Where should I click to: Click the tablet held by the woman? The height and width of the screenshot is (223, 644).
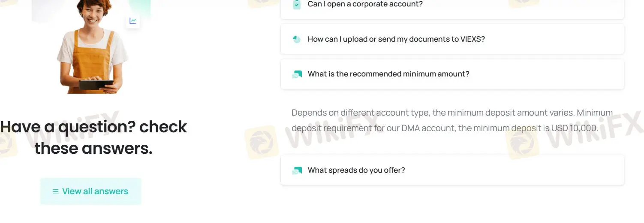point(96,84)
